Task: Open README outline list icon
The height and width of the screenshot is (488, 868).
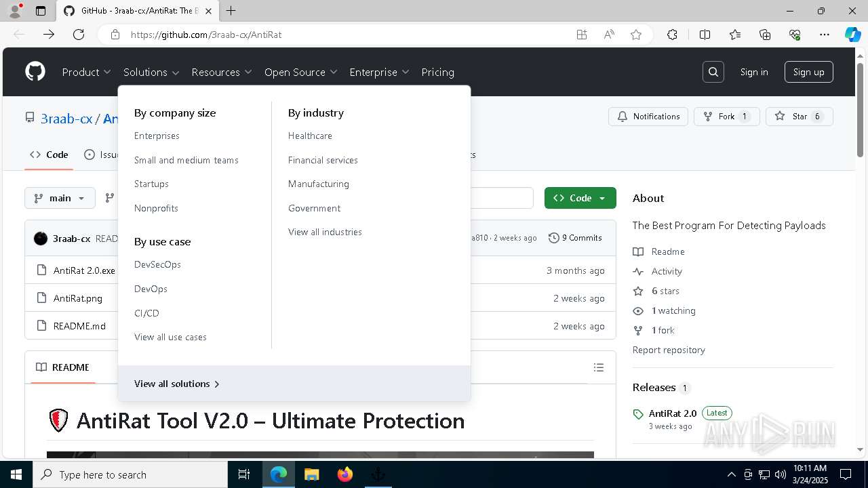Action: pyautogui.click(x=599, y=367)
